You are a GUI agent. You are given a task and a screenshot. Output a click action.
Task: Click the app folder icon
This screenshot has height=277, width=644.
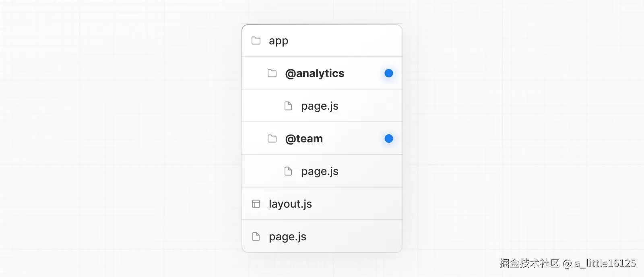tap(256, 41)
